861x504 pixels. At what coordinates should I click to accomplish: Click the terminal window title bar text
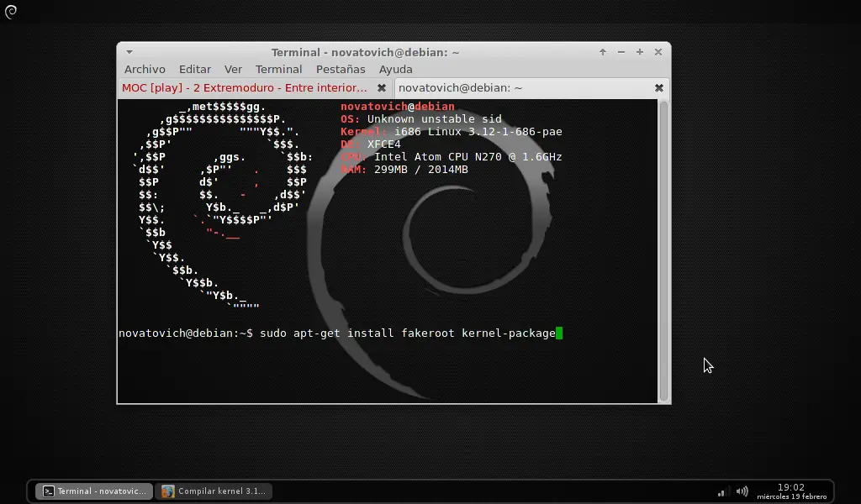click(x=365, y=52)
